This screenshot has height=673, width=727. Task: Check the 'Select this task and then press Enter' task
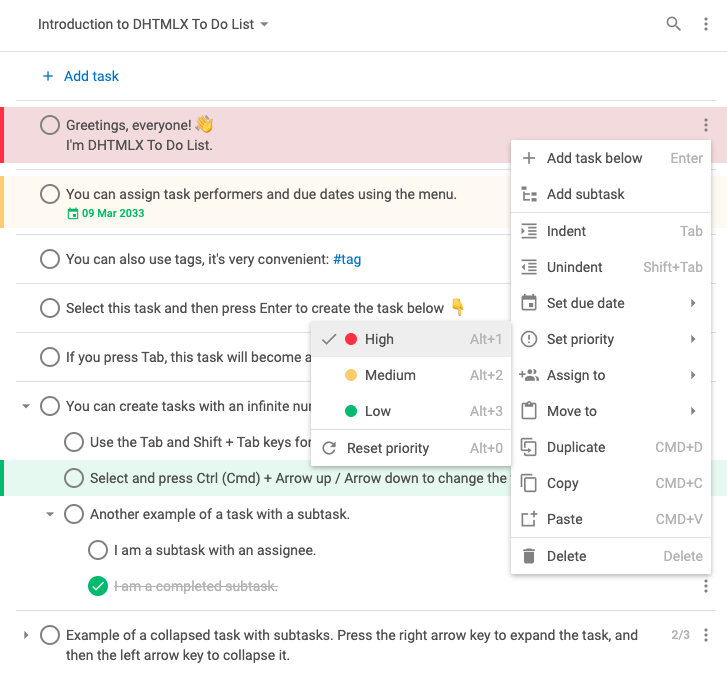(x=50, y=308)
